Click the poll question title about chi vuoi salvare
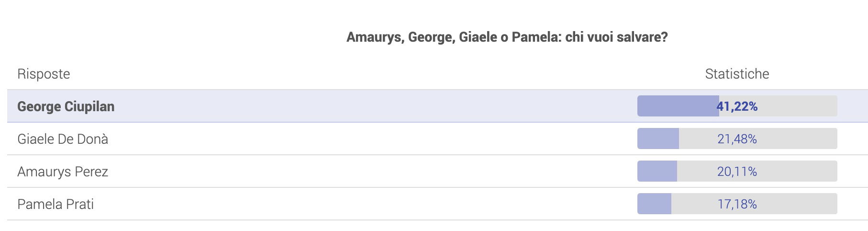This screenshot has height=231, width=868. (x=507, y=37)
